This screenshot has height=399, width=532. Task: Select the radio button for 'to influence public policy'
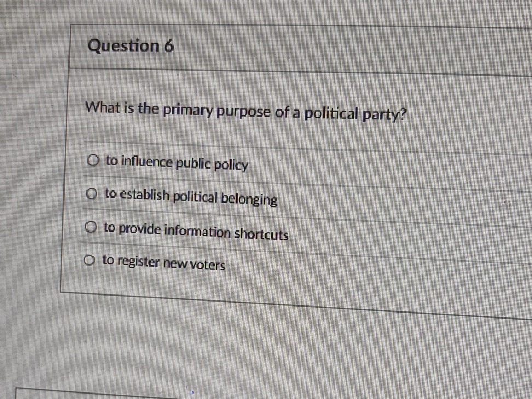(x=91, y=160)
